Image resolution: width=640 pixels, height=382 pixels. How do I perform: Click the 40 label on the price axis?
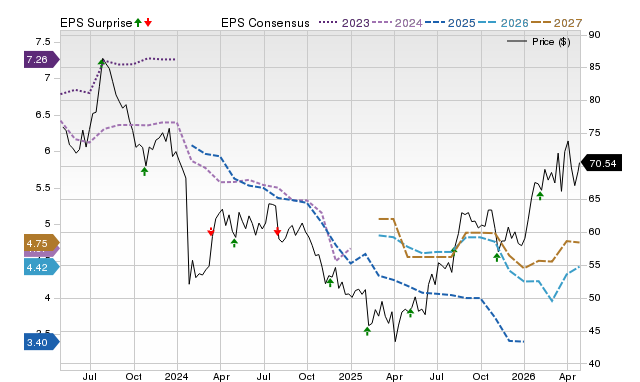[594, 364]
